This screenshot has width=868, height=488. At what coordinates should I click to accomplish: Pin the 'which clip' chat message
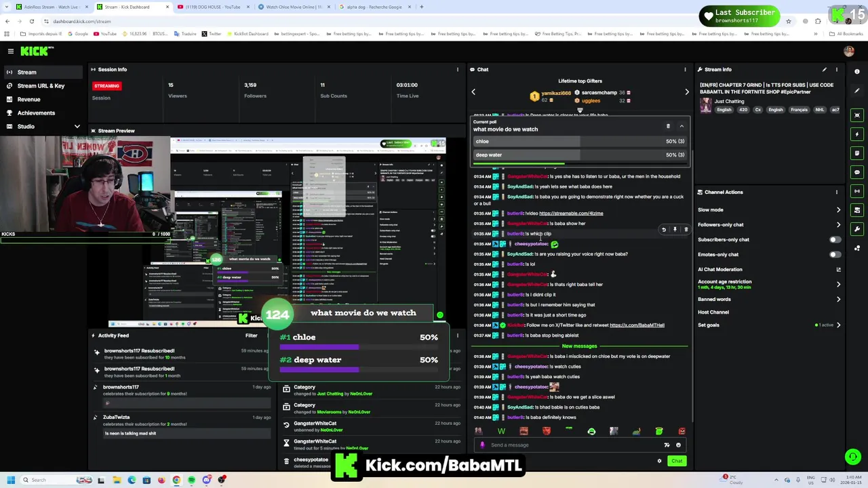[675, 230]
